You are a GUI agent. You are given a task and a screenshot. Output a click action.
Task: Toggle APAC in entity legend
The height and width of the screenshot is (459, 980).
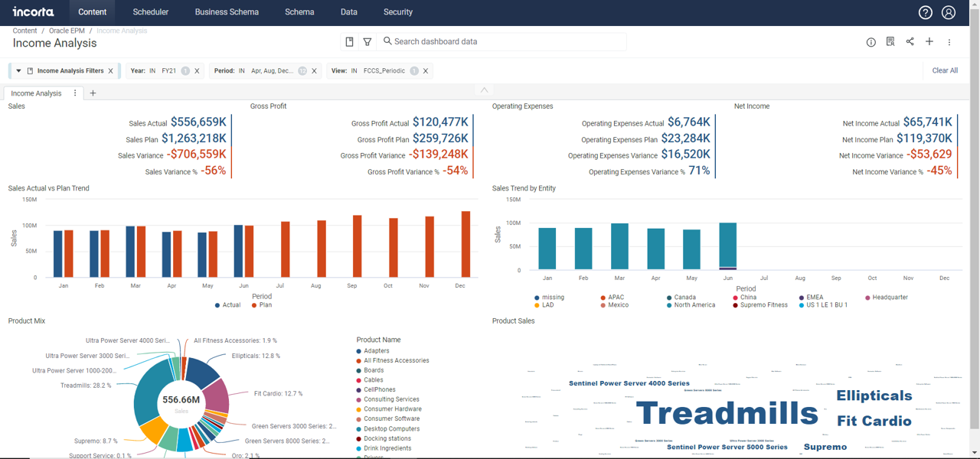[x=612, y=297]
